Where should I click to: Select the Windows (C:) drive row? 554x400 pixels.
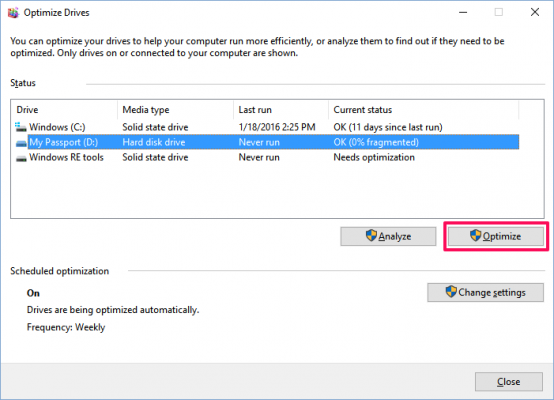(267, 127)
